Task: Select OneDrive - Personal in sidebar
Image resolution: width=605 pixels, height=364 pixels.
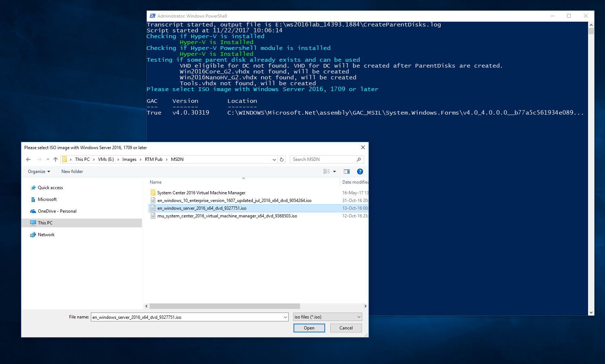Action: coord(57,211)
